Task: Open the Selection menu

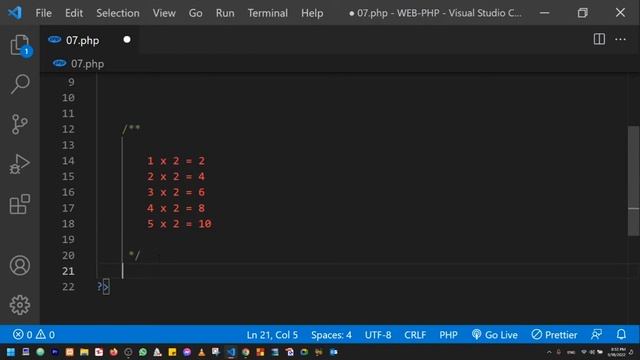Action: [118, 13]
